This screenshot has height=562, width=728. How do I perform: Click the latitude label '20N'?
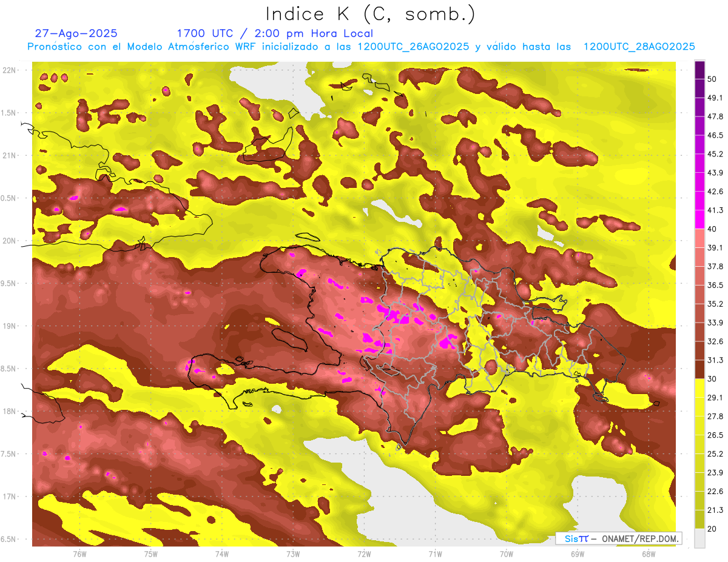coord(10,241)
